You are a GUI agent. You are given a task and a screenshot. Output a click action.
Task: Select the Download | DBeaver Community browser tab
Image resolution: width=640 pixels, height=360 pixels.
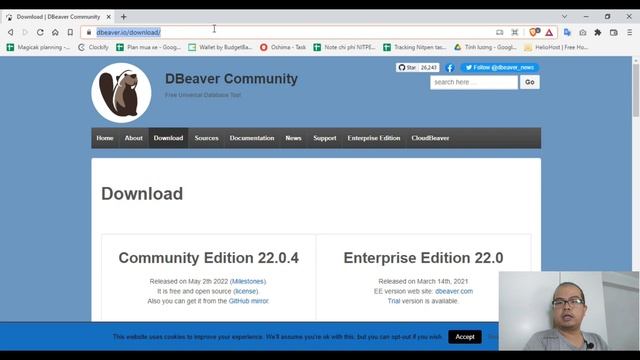[x=58, y=17]
